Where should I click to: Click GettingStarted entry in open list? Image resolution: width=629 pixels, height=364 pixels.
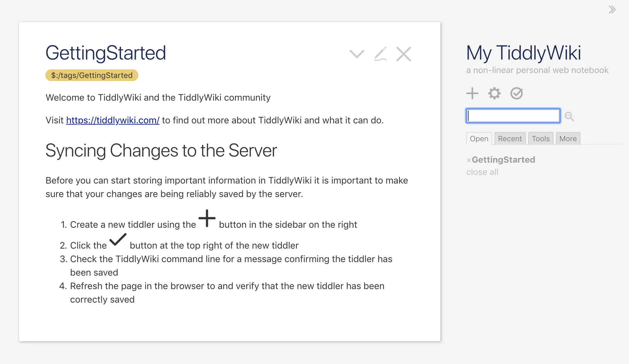pos(503,160)
